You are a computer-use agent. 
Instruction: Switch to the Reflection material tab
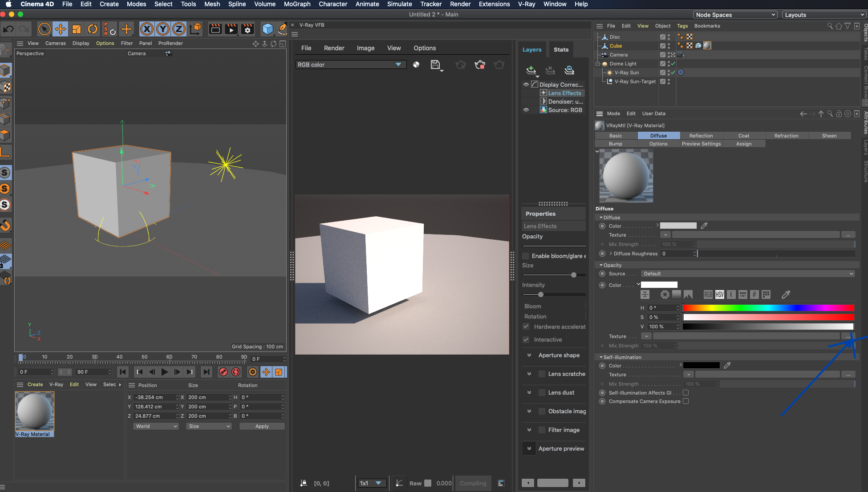tap(701, 136)
